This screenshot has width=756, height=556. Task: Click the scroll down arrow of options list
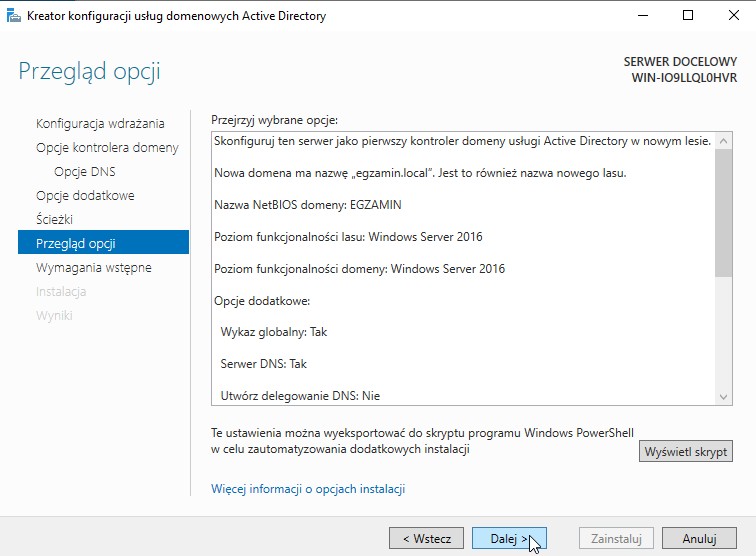point(725,397)
